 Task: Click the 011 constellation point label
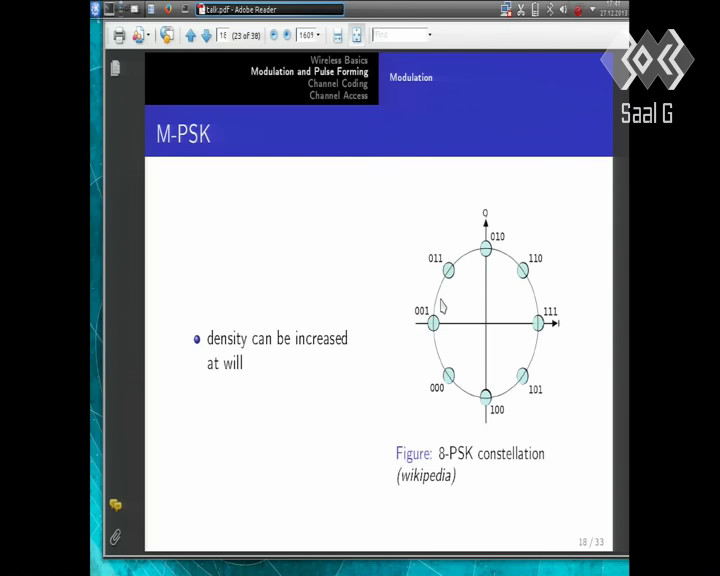point(435,258)
